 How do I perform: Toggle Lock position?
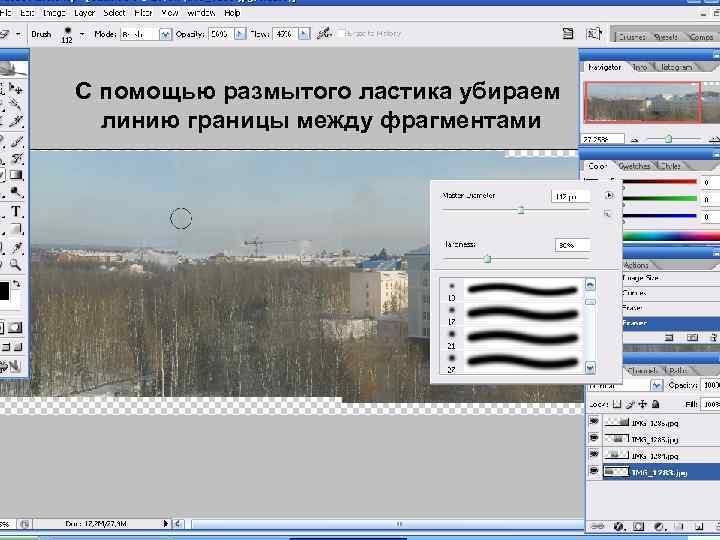pos(643,404)
